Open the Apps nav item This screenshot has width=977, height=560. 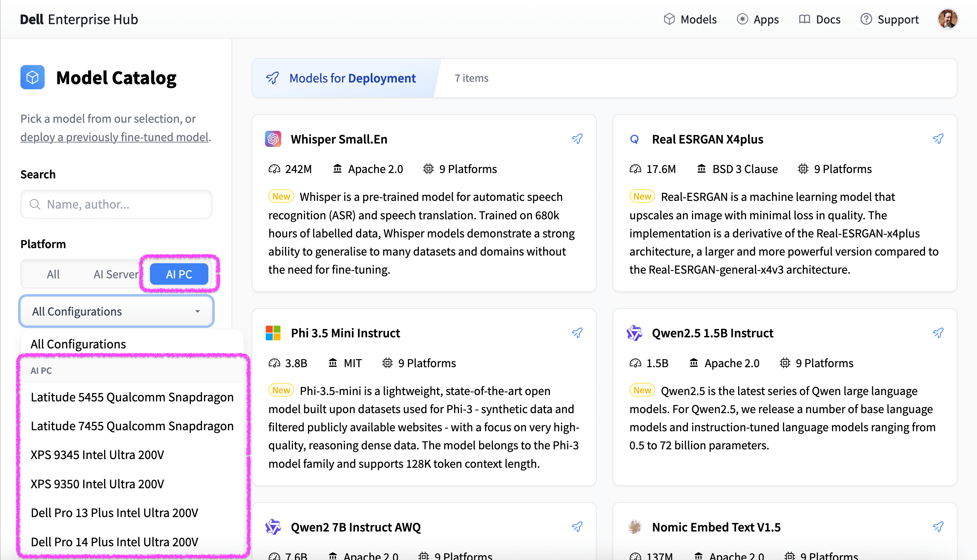[x=758, y=19]
